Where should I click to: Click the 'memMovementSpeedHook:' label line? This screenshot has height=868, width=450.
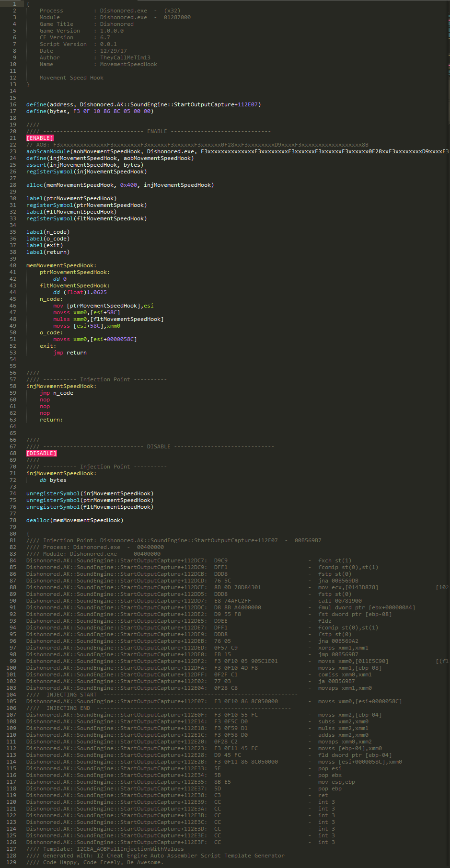[61, 265]
